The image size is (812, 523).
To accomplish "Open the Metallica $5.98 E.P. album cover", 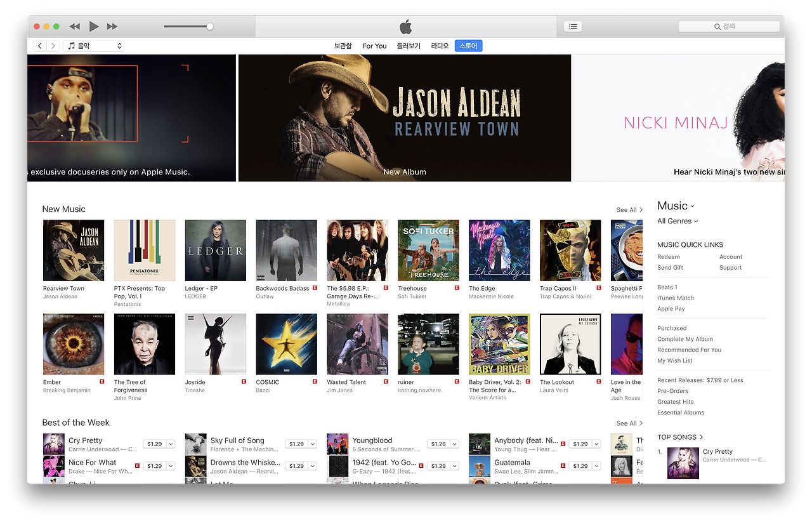I will pyautogui.click(x=357, y=251).
